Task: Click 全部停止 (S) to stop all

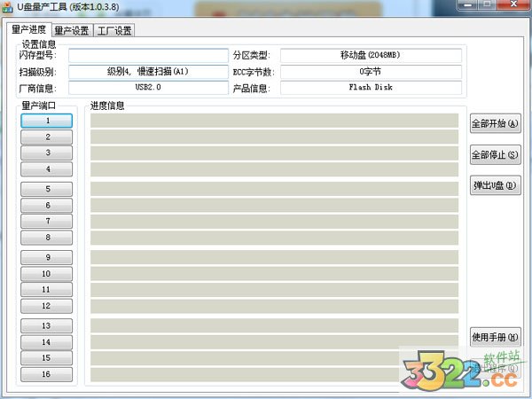Action: pos(496,154)
